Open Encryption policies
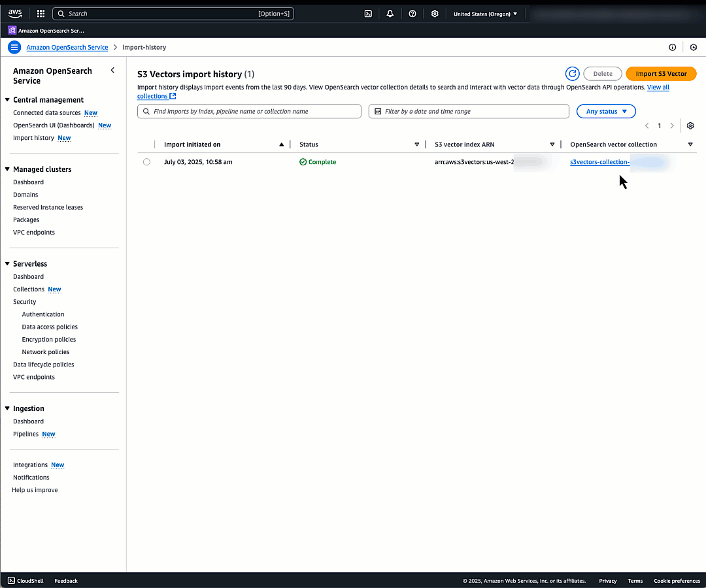This screenshot has height=588, width=706. [x=48, y=340]
